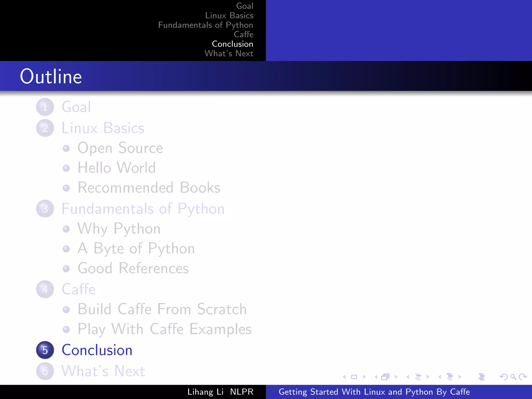Open Build Caffe From Scratch subsection
This screenshot has height=399, width=532.
coord(162,309)
